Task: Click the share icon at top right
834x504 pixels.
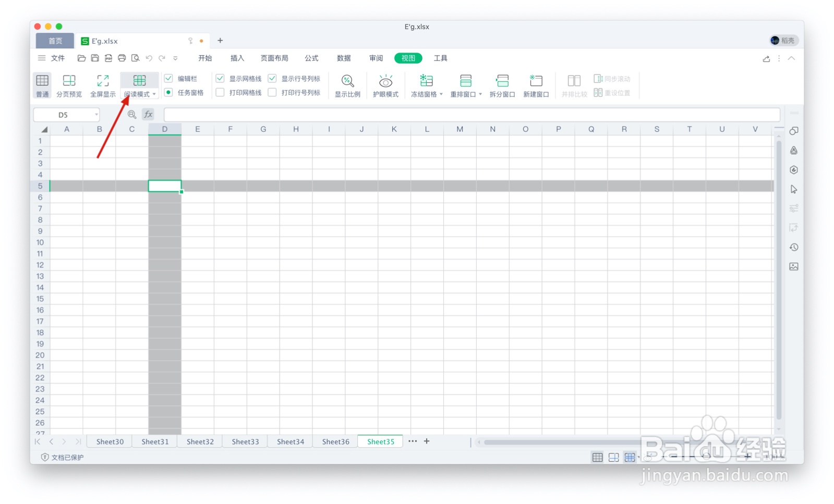Action: 766,58
